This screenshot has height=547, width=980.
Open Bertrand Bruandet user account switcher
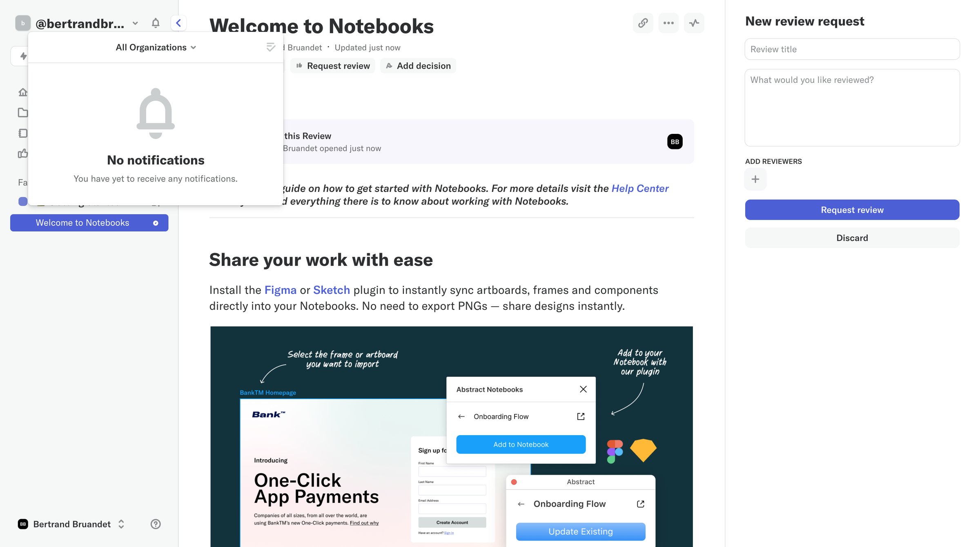coord(71,524)
